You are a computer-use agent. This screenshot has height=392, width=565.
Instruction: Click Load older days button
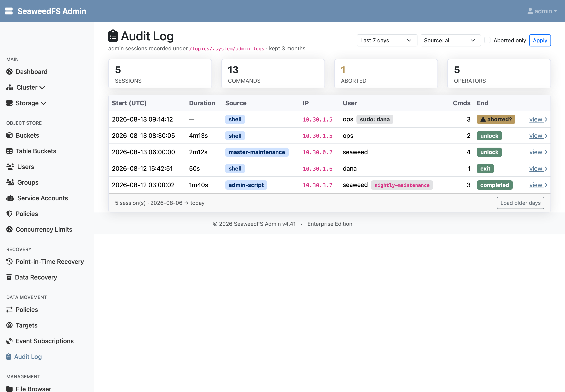(x=520, y=203)
